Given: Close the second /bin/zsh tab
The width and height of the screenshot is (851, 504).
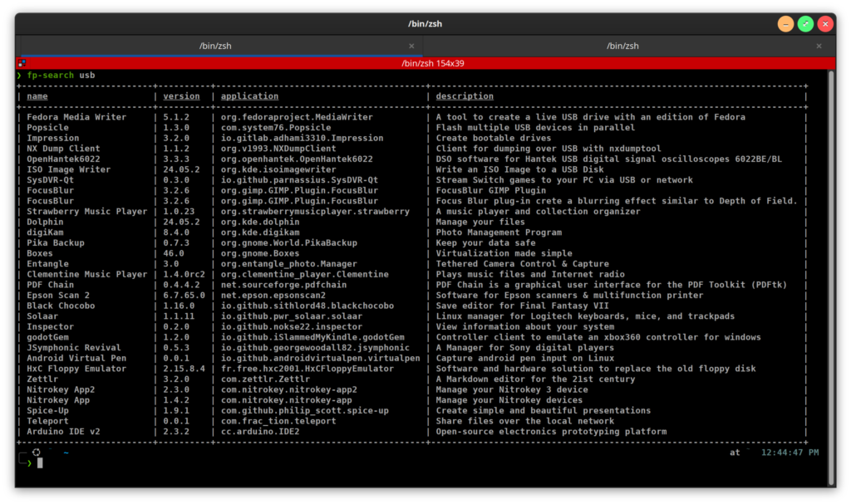Looking at the screenshot, I should [x=819, y=46].
